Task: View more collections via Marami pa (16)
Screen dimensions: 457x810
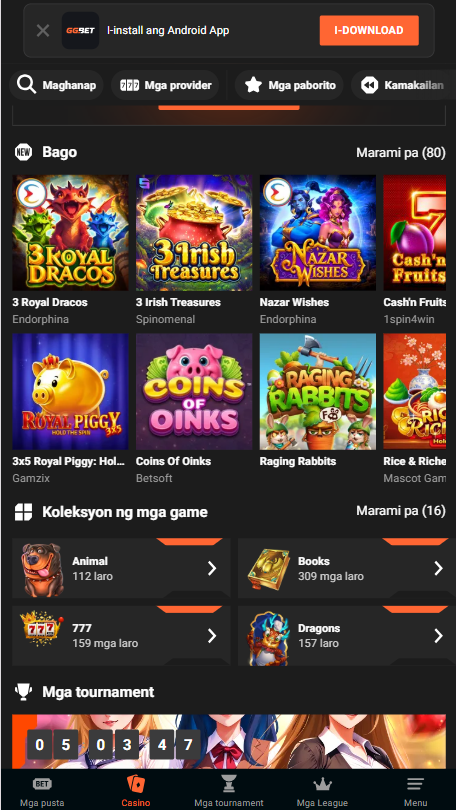Action: pos(401,511)
